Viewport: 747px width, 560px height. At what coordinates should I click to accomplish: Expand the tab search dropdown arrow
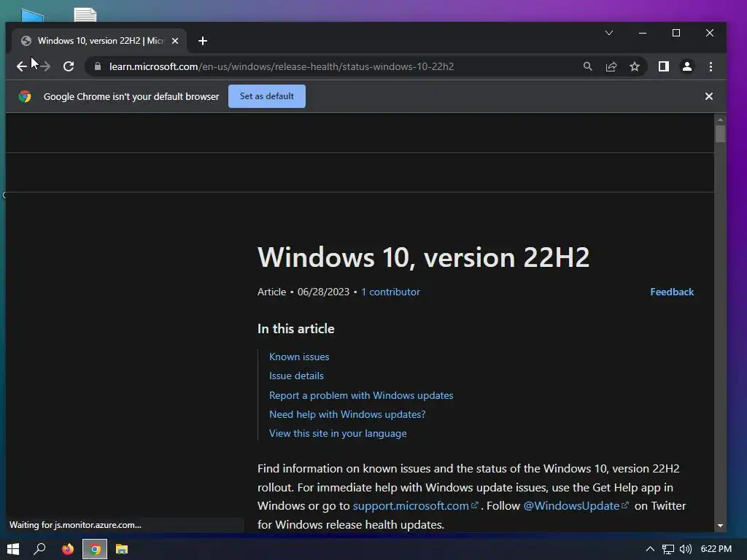[609, 33]
